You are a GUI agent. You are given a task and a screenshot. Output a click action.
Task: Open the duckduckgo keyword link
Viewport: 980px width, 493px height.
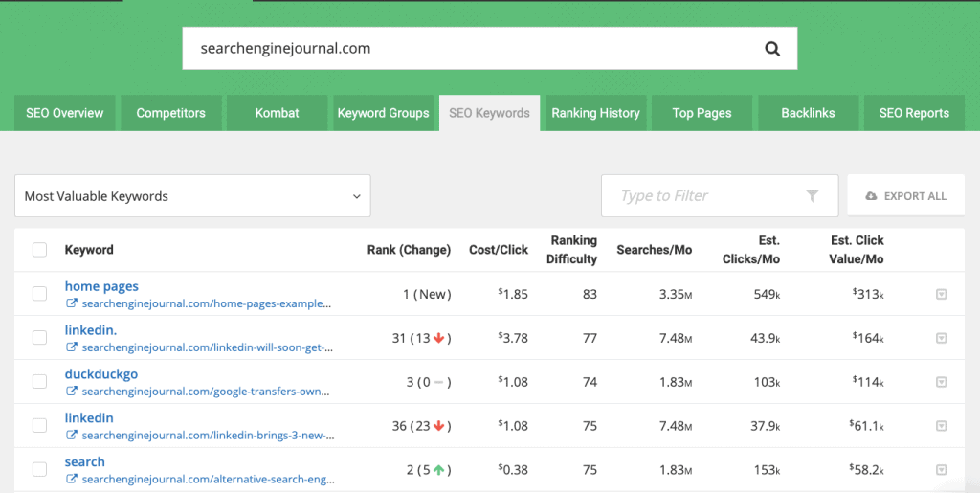[101, 373]
